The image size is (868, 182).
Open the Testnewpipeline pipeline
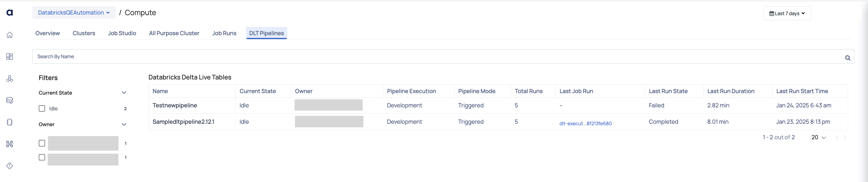click(175, 105)
